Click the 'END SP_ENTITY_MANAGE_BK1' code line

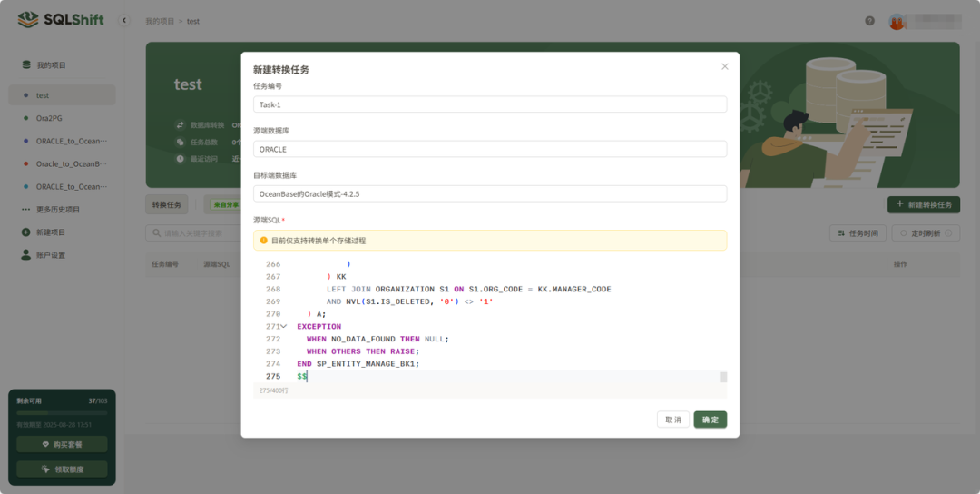click(358, 364)
